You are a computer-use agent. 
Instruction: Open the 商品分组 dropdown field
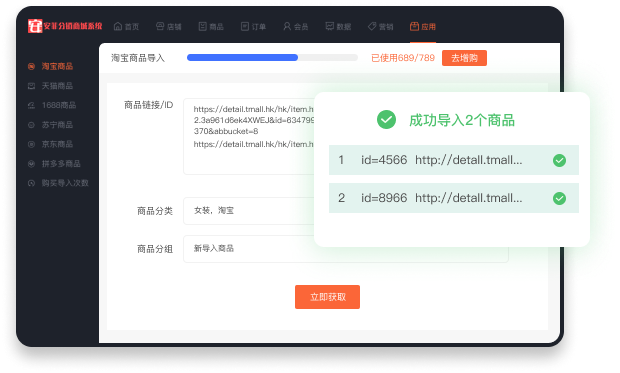346,249
